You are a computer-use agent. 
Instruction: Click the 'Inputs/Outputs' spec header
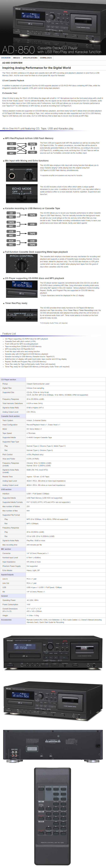coord(7,574)
